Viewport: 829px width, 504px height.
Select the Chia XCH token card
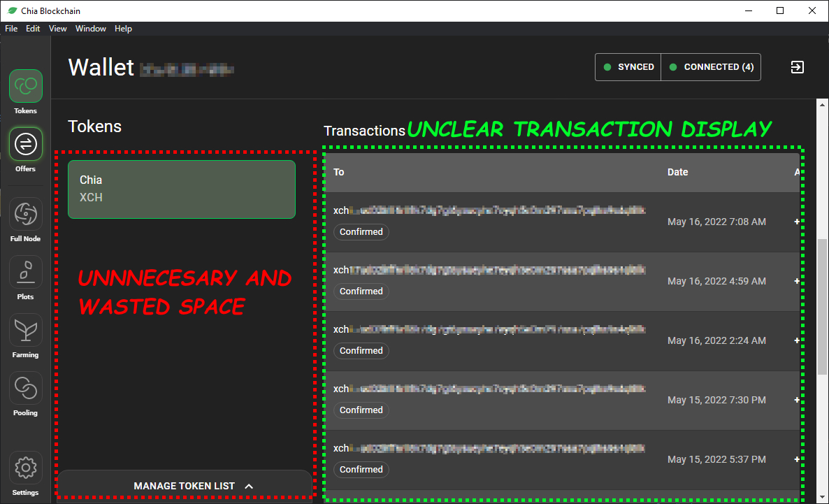[x=181, y=189]
